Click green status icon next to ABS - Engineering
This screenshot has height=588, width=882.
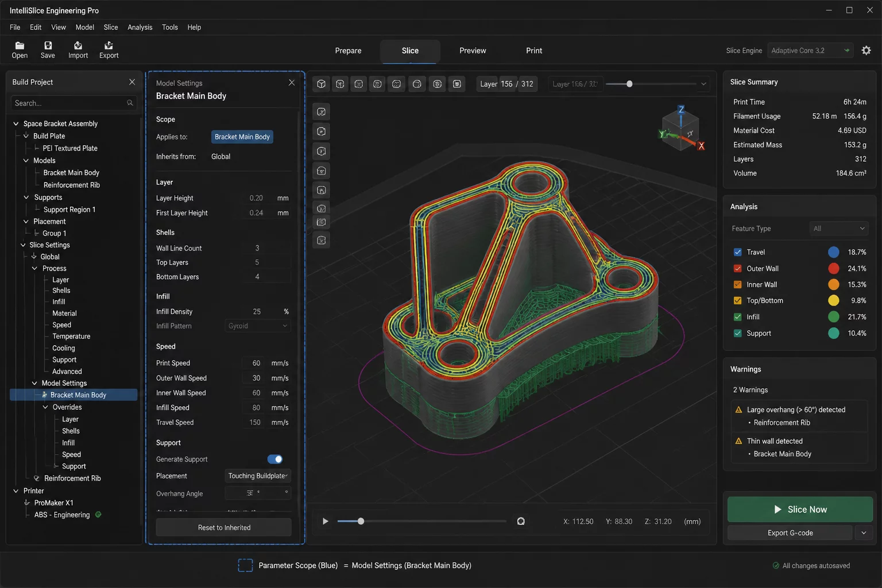tap(98, 514)
